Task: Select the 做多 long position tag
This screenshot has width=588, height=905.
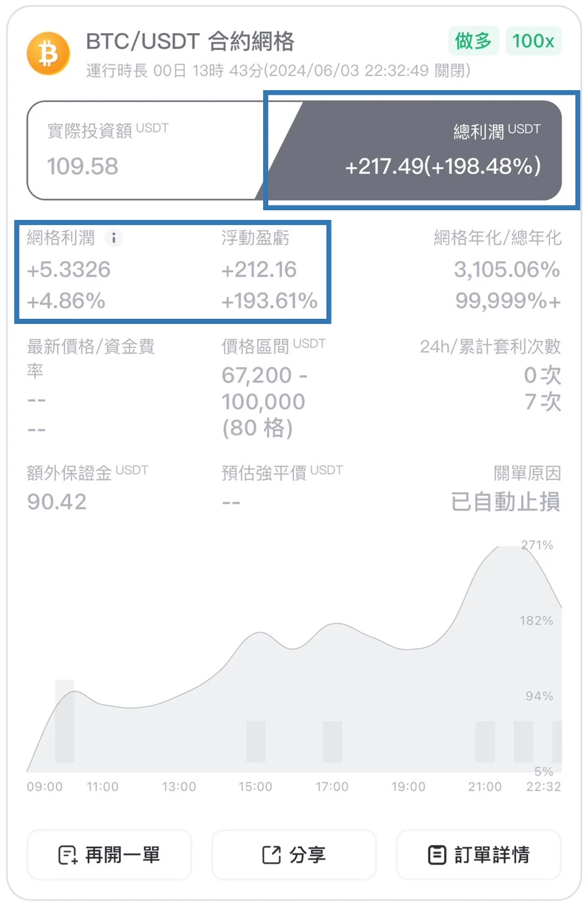Action: [x=473, y=41]
